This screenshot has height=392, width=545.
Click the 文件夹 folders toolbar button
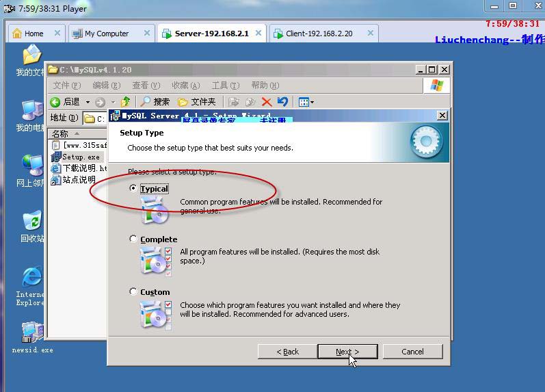[197, 102]
